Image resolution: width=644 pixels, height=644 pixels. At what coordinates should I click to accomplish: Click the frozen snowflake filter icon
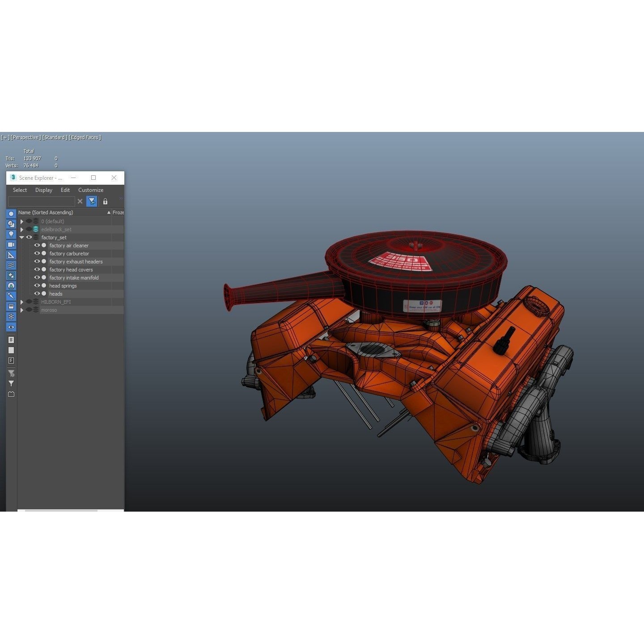click(11, 317)
